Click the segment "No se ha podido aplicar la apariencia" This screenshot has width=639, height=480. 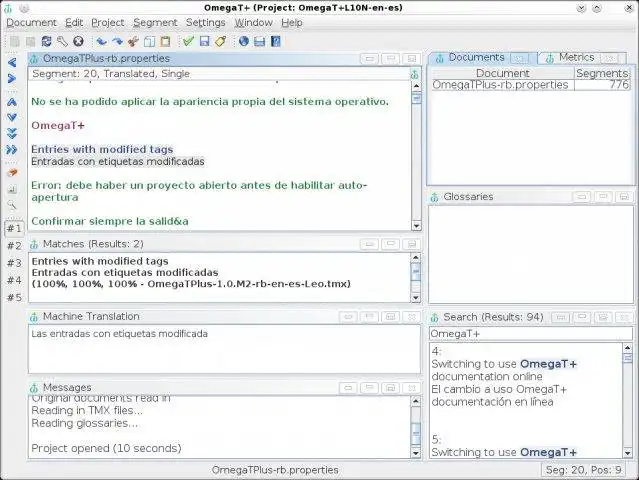coord(210,102)
